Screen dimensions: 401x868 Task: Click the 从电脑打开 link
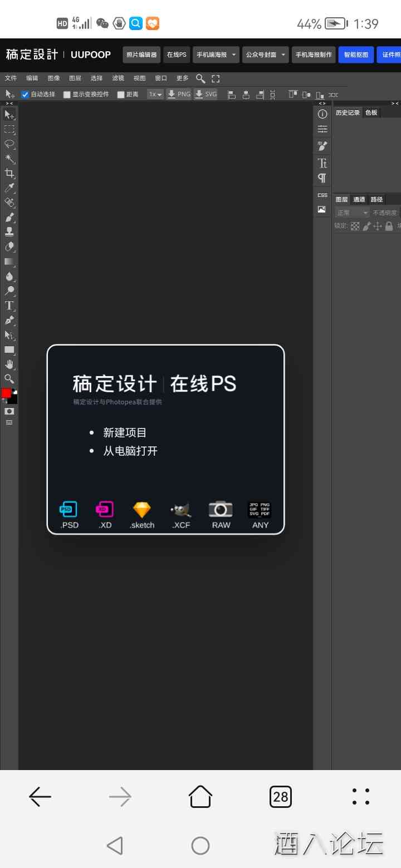click(130, 451)
